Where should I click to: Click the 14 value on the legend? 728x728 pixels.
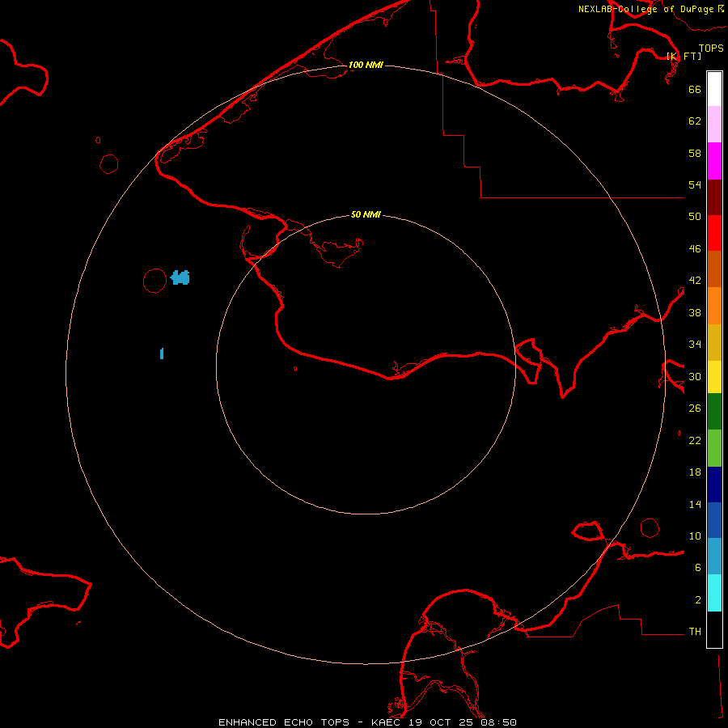coord(695,504)
